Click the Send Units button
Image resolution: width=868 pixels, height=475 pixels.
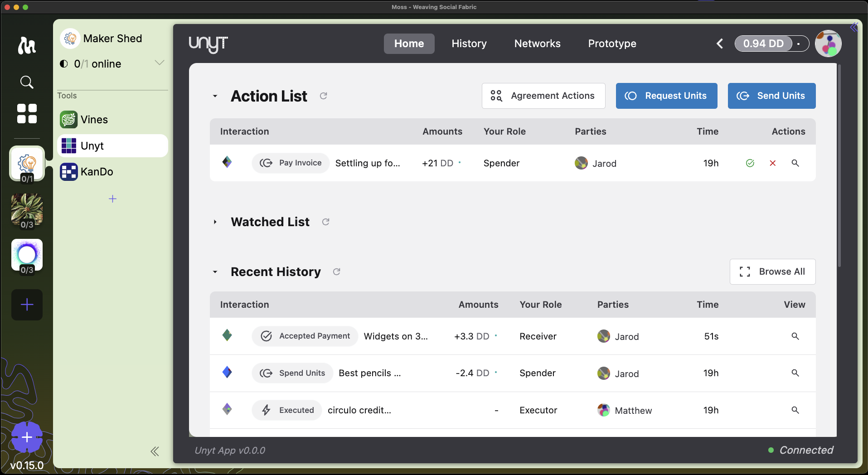[771, 96]
